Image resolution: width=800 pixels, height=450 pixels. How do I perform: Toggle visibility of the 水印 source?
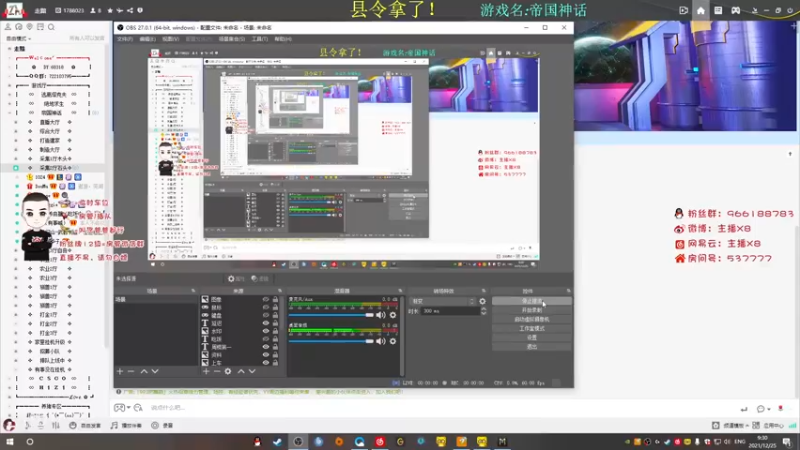point(265,331)
